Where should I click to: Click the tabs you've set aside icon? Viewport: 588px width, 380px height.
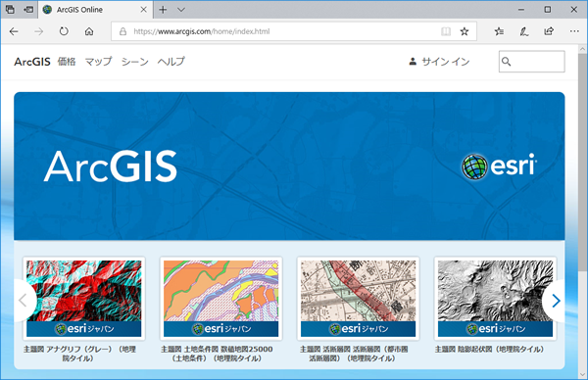[x=10, y=10]
